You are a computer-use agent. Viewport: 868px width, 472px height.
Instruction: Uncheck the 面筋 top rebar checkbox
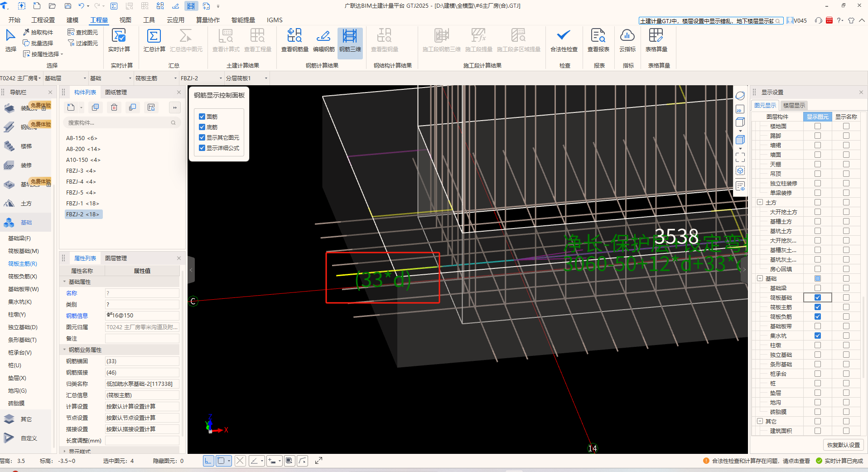(x=202, y=117)
